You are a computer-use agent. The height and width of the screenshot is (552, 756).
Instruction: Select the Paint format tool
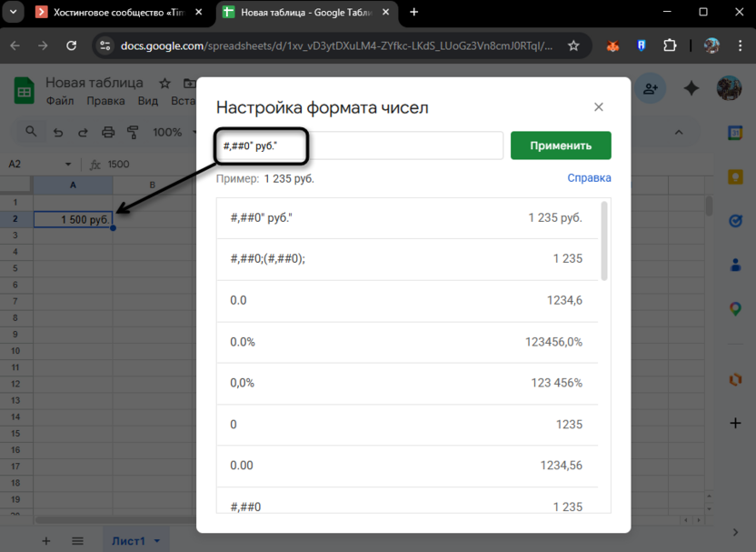coord(132,132)
